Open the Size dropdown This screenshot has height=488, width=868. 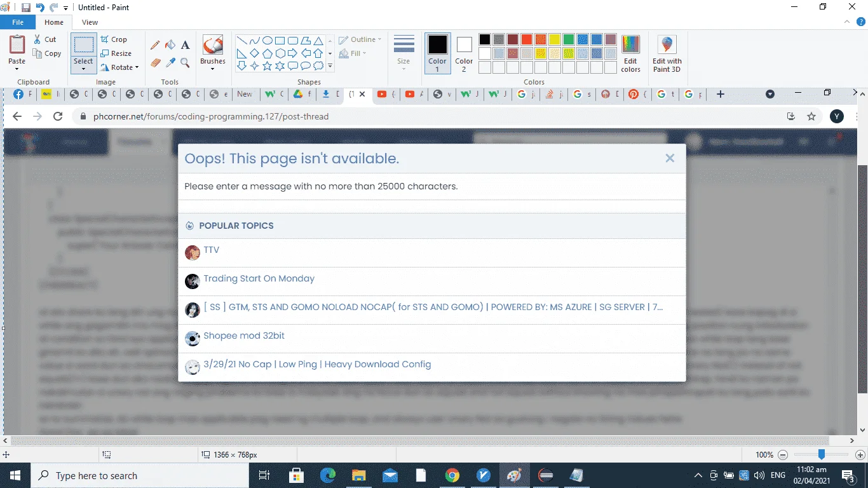point(403,53)
